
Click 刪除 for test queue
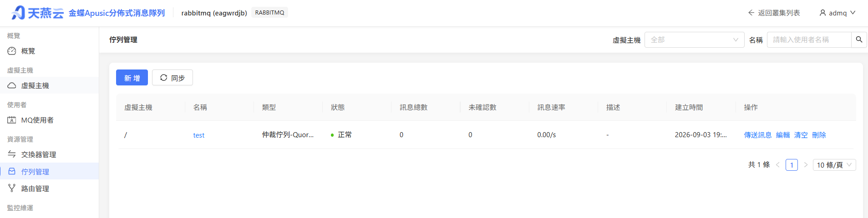click(x=819, y=135)
